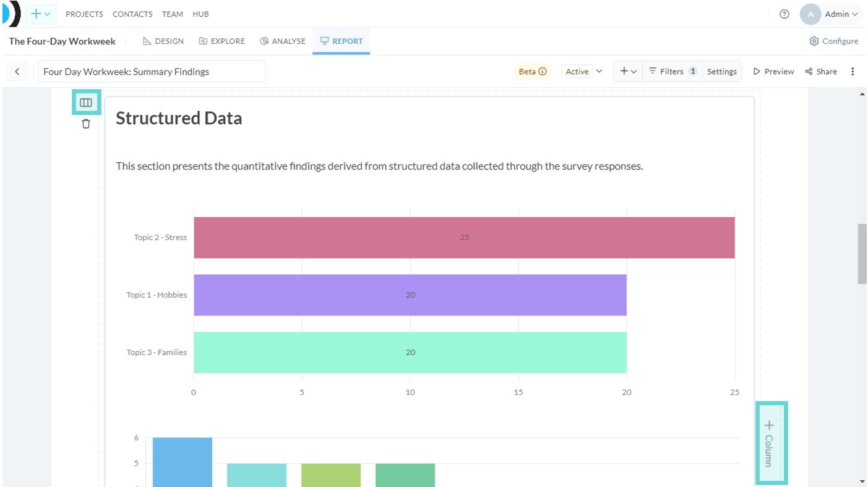Open the three-dot more options menu
This screenshot has width=868, height=487.
pos(853,71)
